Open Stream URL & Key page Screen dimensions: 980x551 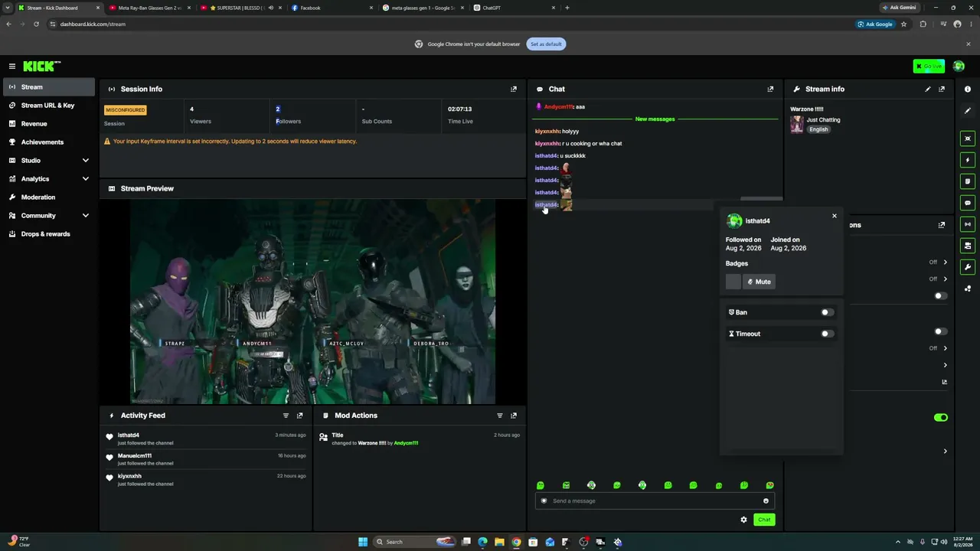[49, 106]
